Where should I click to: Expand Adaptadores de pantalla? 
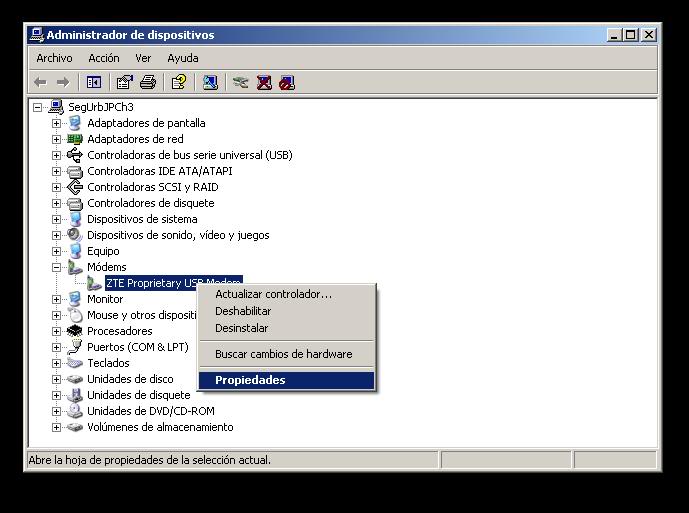coord(56,123)
